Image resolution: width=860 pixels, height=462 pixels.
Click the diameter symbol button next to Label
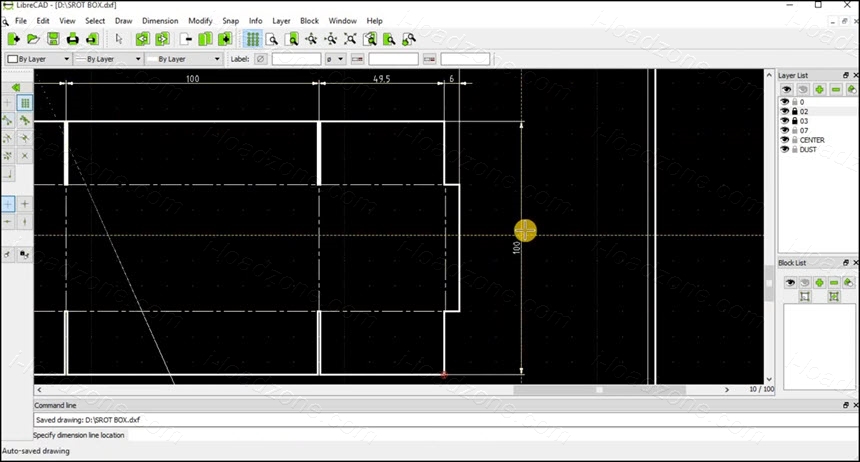coord(261,59)
